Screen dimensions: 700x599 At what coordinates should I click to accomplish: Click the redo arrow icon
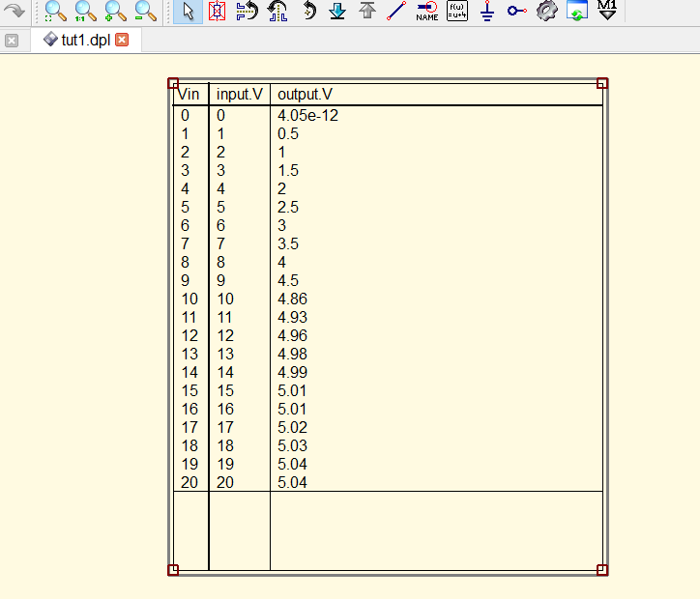[15, 10]
